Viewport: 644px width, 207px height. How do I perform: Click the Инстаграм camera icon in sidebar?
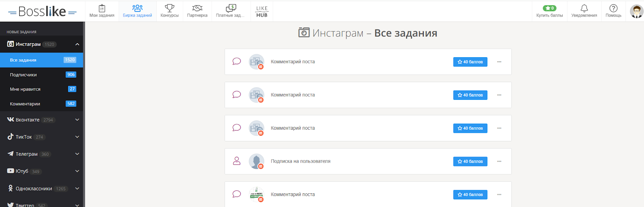10,44
